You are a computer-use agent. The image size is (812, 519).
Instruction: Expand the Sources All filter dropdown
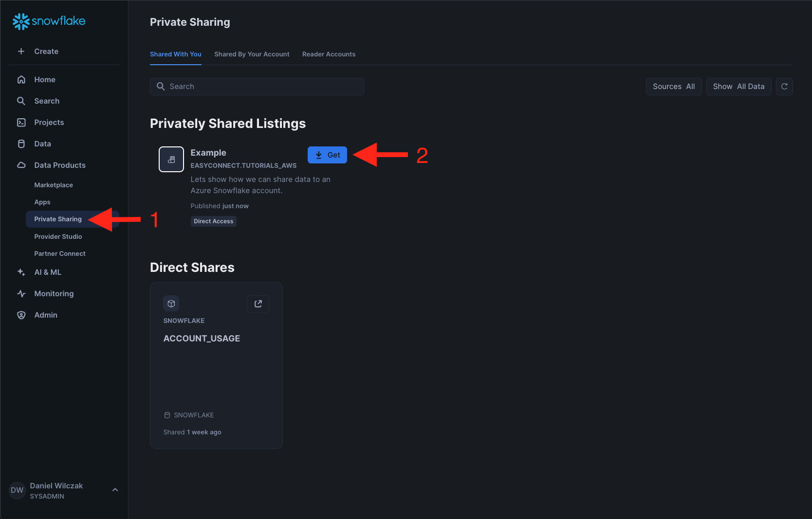click(x=673, y=87)
